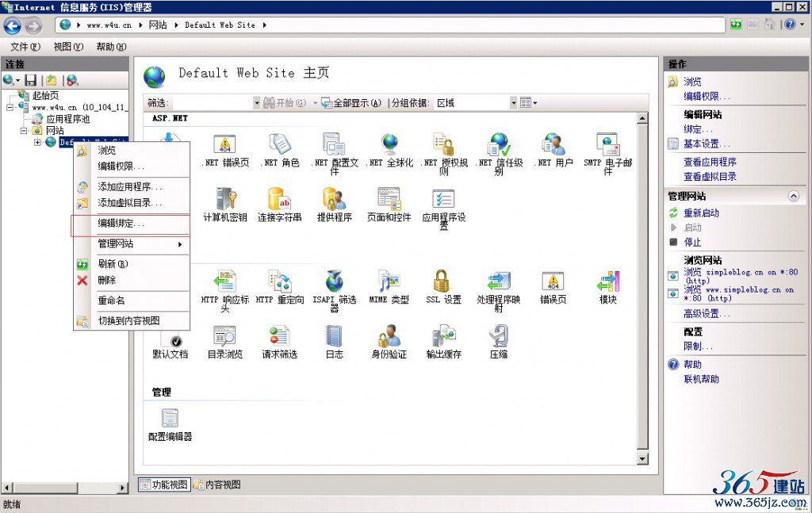This screenshot has height=513, width=812.
Task: Select 添加虚拟目录... in context menu
Action: [x=131, y=203]
